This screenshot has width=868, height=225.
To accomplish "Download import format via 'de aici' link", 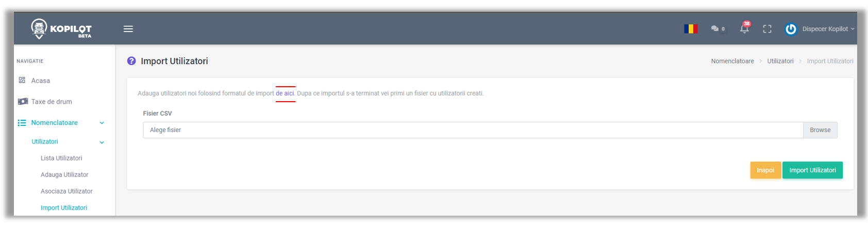I will pos(285,93).
